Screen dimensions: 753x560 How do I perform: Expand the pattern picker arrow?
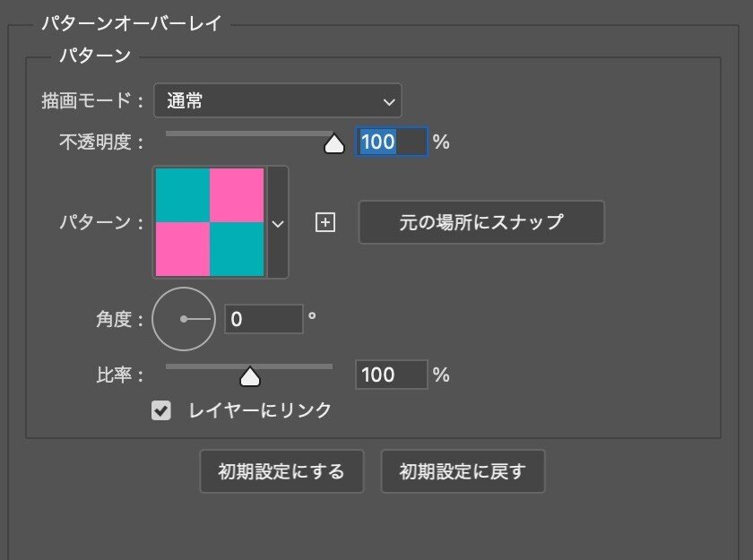[x=278, y=223]
